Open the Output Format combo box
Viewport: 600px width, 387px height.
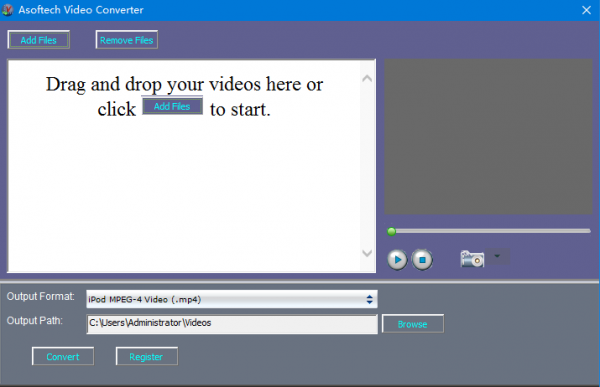pos(232,299)
